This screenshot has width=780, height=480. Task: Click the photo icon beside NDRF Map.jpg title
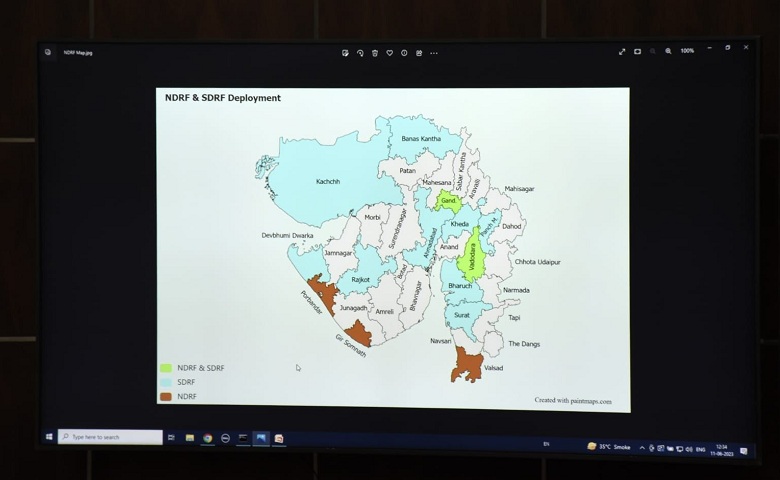48,52
